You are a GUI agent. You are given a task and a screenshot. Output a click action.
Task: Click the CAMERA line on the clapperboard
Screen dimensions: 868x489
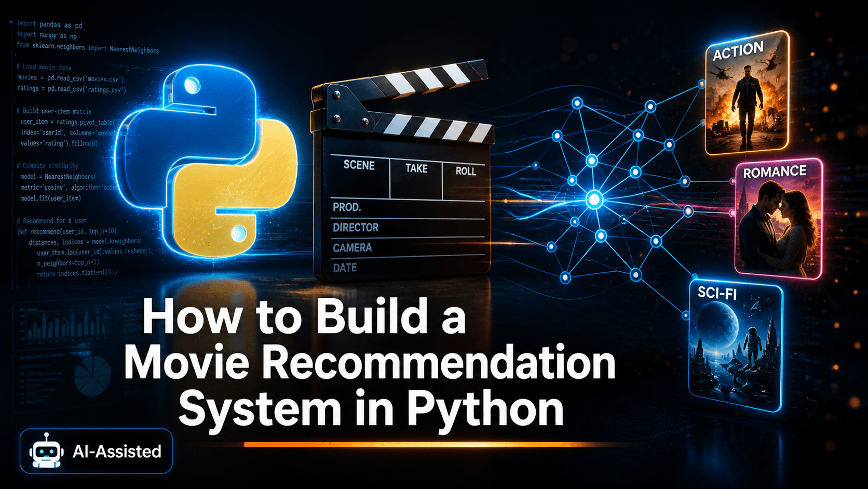pos(352,247)
